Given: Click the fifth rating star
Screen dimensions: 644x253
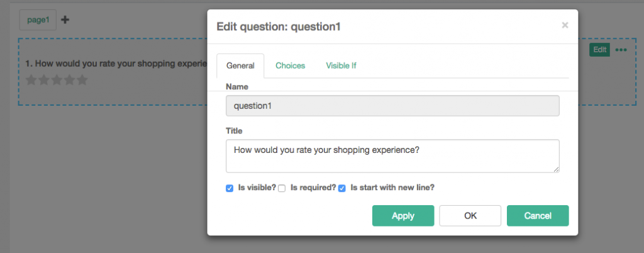Looking at the screenshot, I should tap(82, 80).
